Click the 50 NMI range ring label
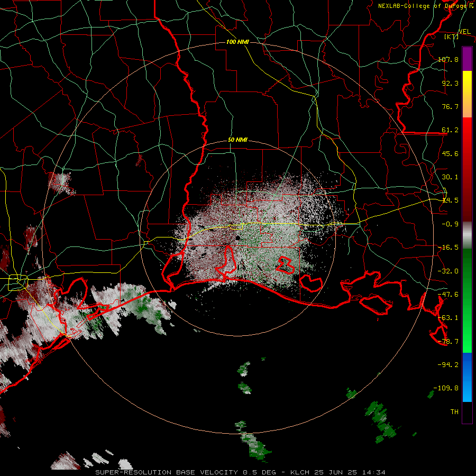 click(x=237, y=140)
